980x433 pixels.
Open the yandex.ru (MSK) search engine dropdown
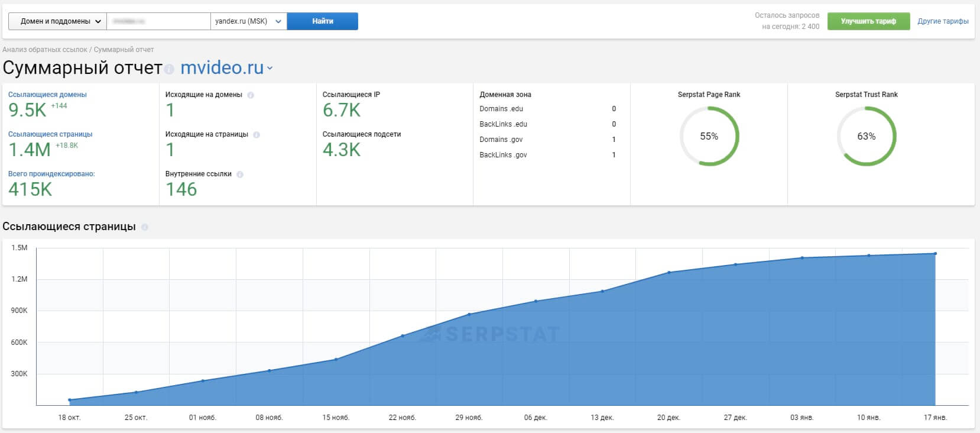click(x=248, y=21)
